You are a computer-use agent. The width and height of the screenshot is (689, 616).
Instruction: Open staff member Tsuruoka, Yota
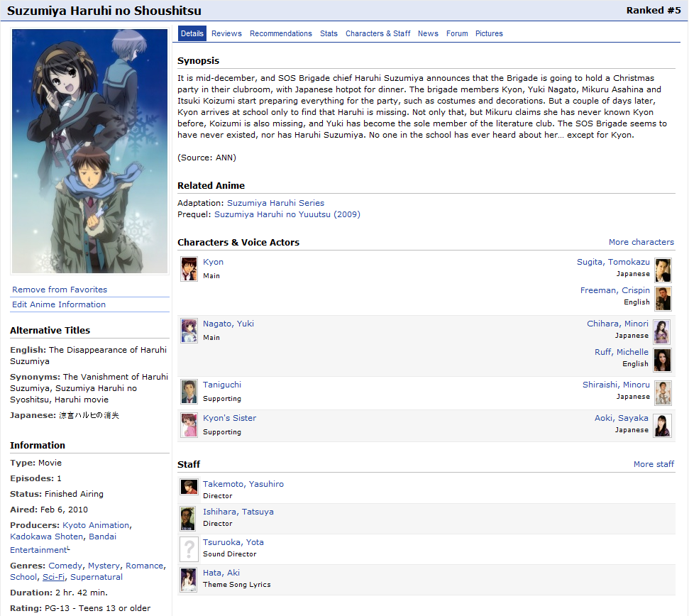point(233,542)
